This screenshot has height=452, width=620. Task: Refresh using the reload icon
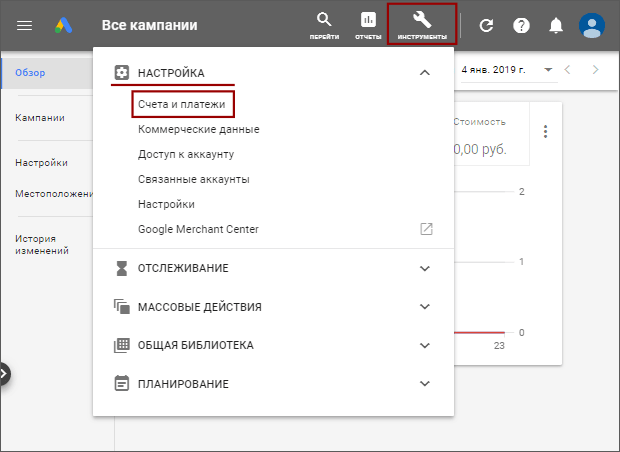pyautogui.click(x=486, y=26)
